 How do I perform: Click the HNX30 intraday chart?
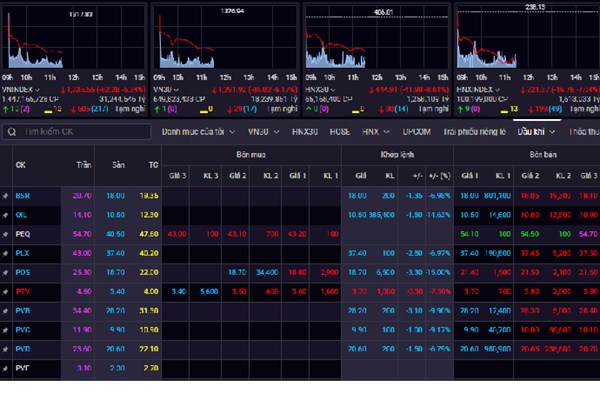coord(377,38)
